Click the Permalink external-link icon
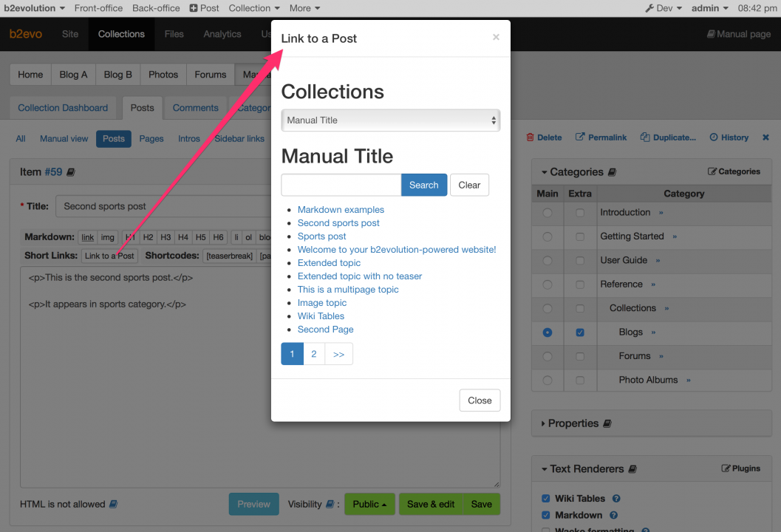The height and width of the screenshot is (532, 781). pyautogui.click(x=580, y=137)
